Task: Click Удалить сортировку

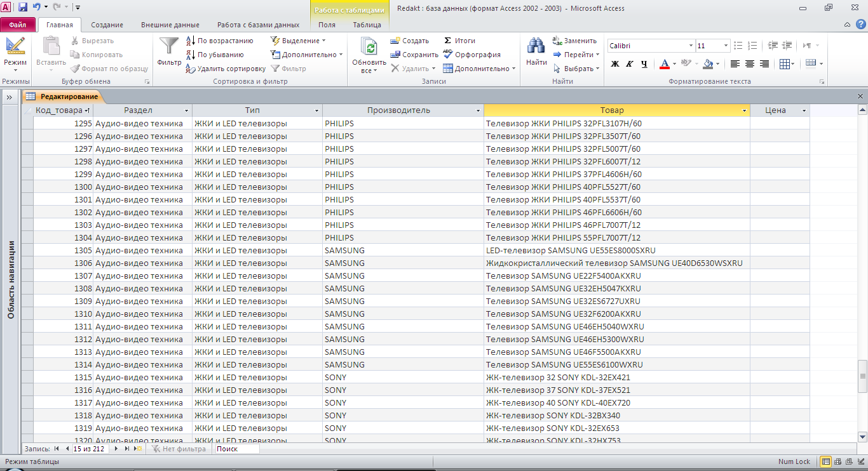Action: pyautogui.click(x=226, y=69)
